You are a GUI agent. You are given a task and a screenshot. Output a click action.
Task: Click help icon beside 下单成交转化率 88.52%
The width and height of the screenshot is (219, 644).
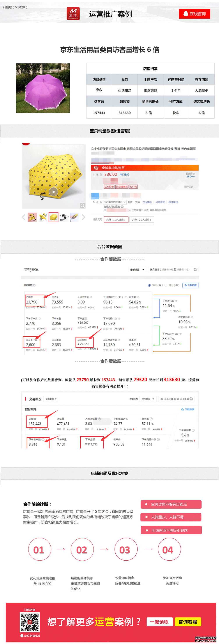(x=180, y=334)
